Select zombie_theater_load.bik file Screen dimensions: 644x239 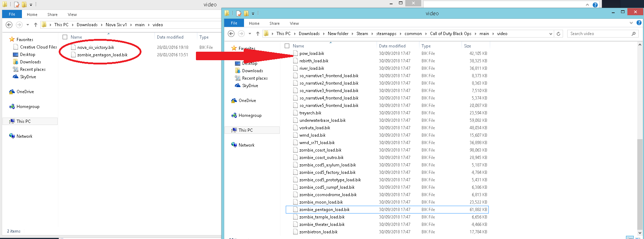[322, 224]
